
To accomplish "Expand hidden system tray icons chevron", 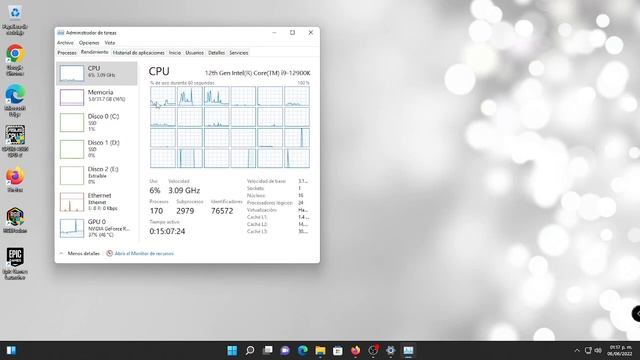I will tap(577, 351).
